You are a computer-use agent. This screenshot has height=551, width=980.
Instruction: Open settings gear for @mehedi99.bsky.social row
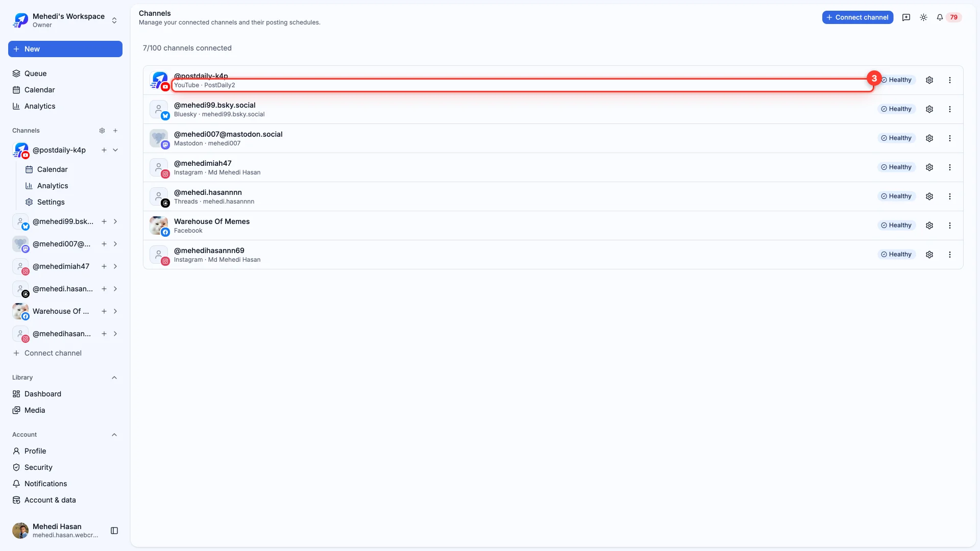click(929, 109)
